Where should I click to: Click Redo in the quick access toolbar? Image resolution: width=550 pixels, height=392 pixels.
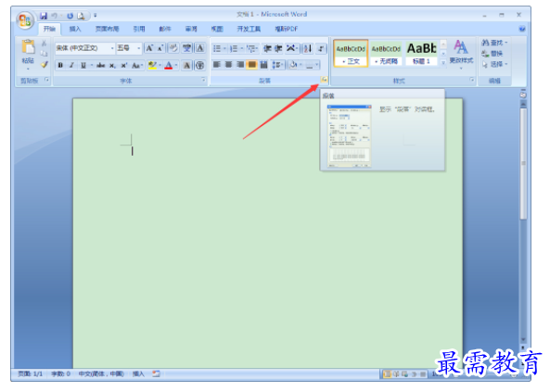pyautogui.click(x=70, y=16)
